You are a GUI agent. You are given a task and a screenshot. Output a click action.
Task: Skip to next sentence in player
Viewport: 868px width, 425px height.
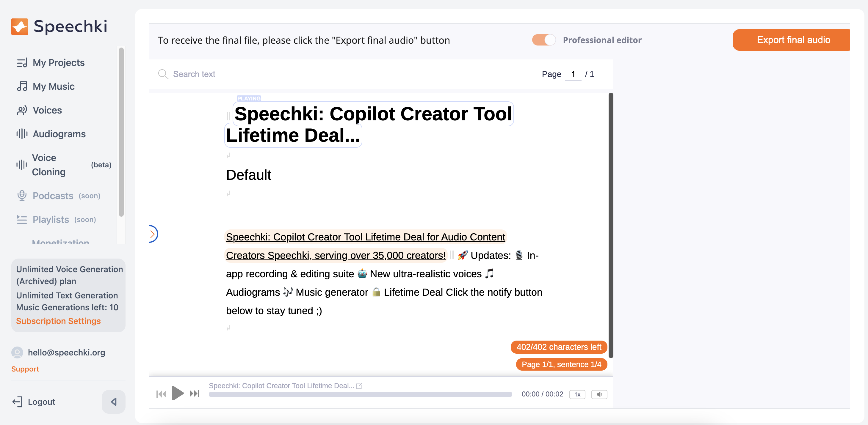click(195, 394)
